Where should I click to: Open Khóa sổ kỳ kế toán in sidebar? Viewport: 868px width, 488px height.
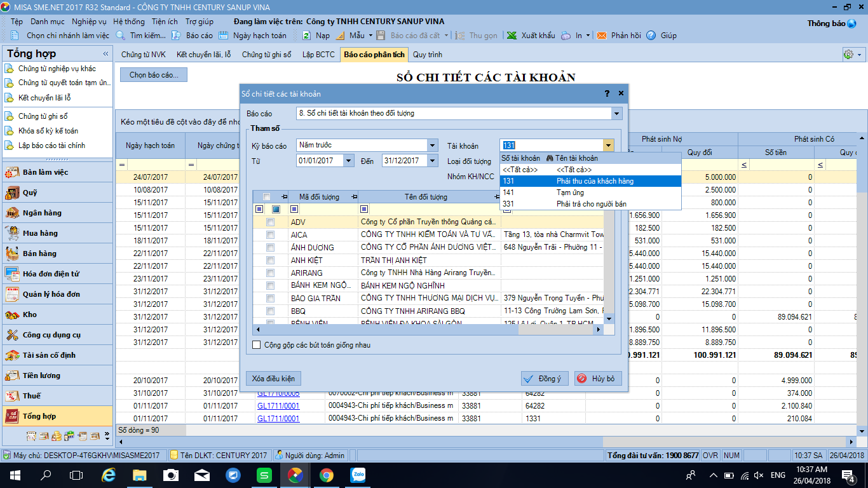point(48,131)
